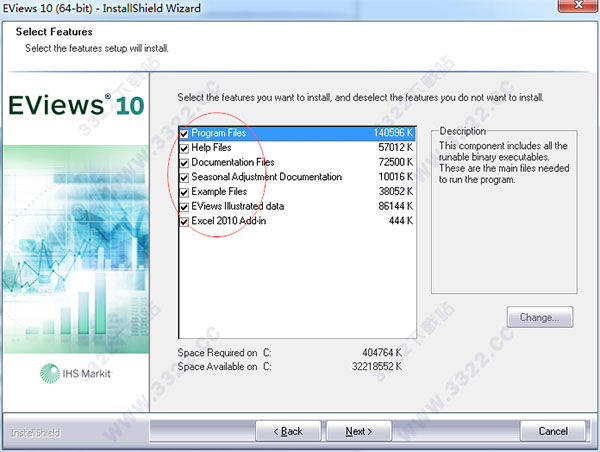Go back with the Back button
The height and width of the screenshot is (452, 600).
(288, 431)
